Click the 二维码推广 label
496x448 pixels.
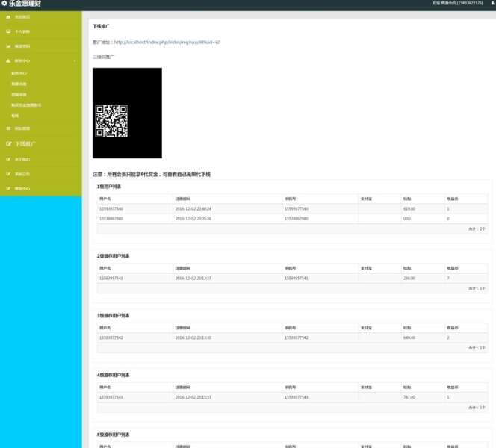point(103,57)
